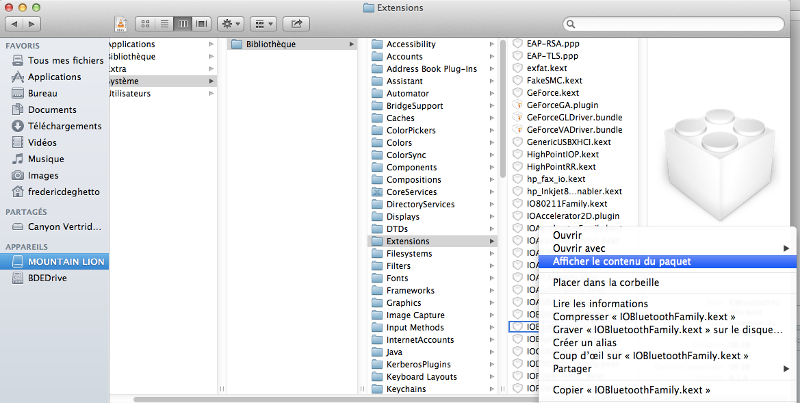Click the vertical scrollbar of folders column
Screen dimensions: 800x403
click(x=503, y=109)
